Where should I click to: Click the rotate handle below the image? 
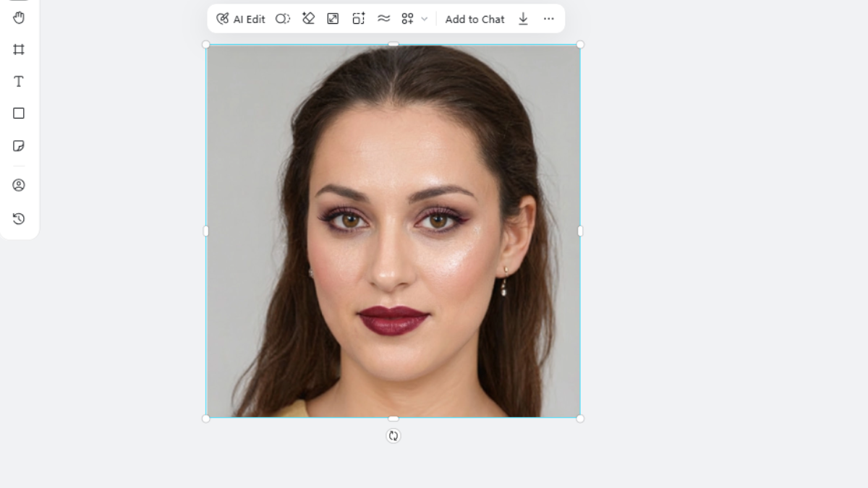click(x=393, y=435)
